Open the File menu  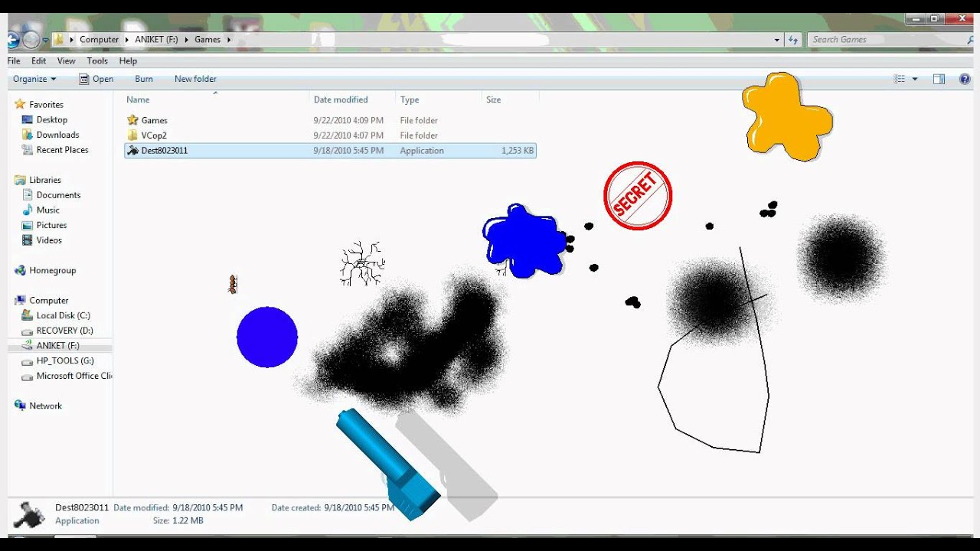[14, 61]
